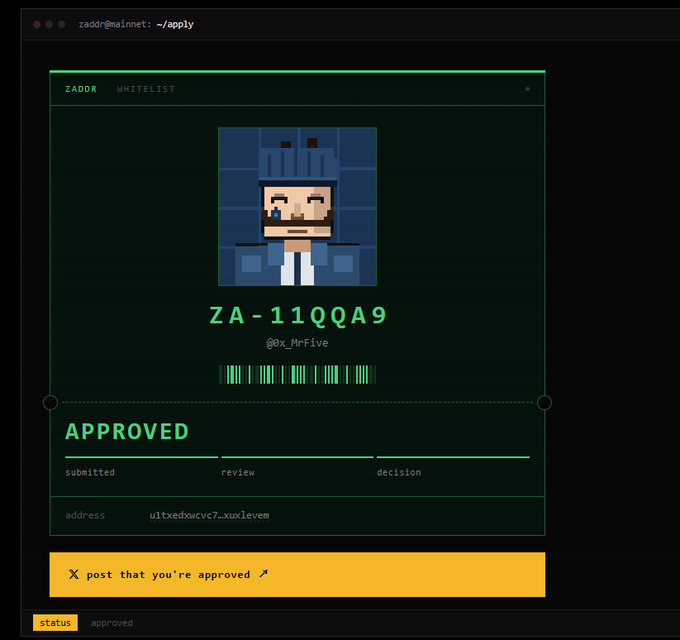The image size is (680, 640).
Task: Click the arrow icon after "approved" in yellow button
Action: 264,574
